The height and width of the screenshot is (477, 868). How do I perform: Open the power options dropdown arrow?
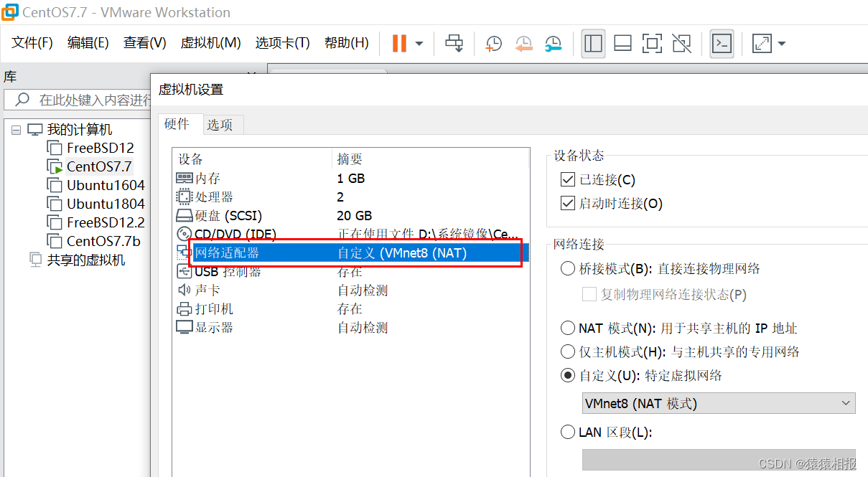[419, 44]
